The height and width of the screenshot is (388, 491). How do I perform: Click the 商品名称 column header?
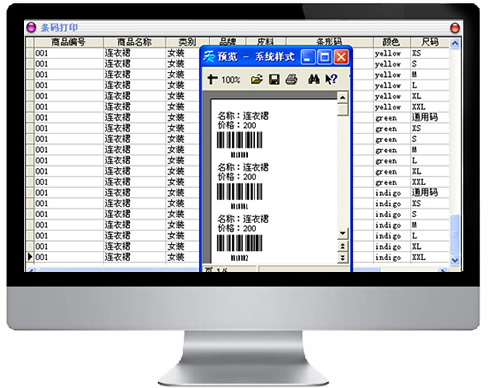(x=134, y=42)
